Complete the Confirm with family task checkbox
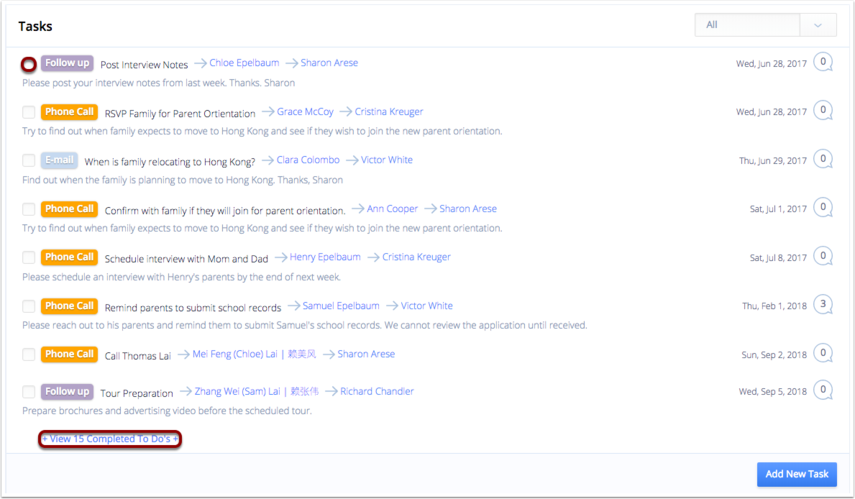The image size is (855, 499). point(29,209)
